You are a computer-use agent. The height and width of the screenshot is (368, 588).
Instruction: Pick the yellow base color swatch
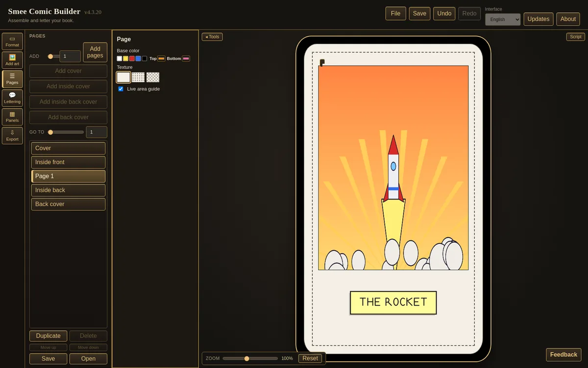pyautogui.click(x=126, y=58)
